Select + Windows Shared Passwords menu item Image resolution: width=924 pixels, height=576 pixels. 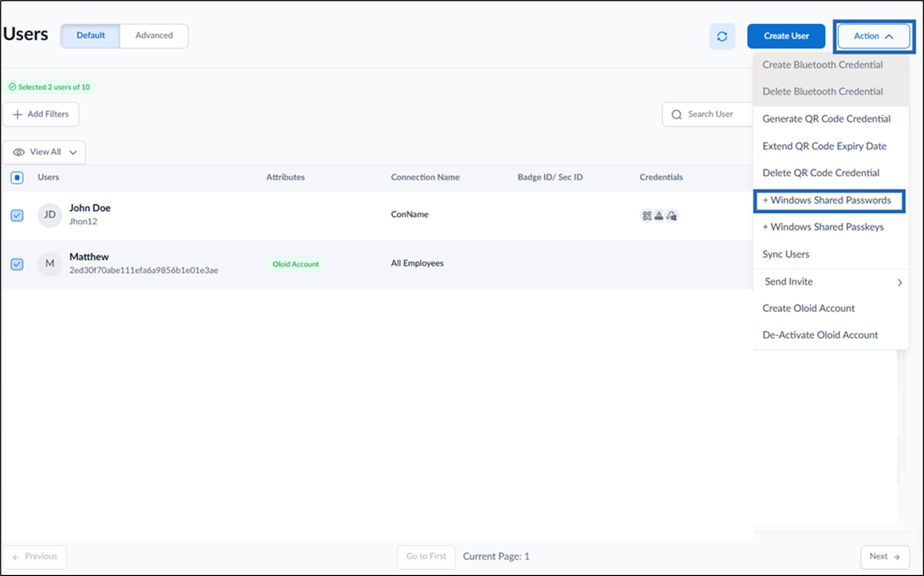(x=829, y=201)
